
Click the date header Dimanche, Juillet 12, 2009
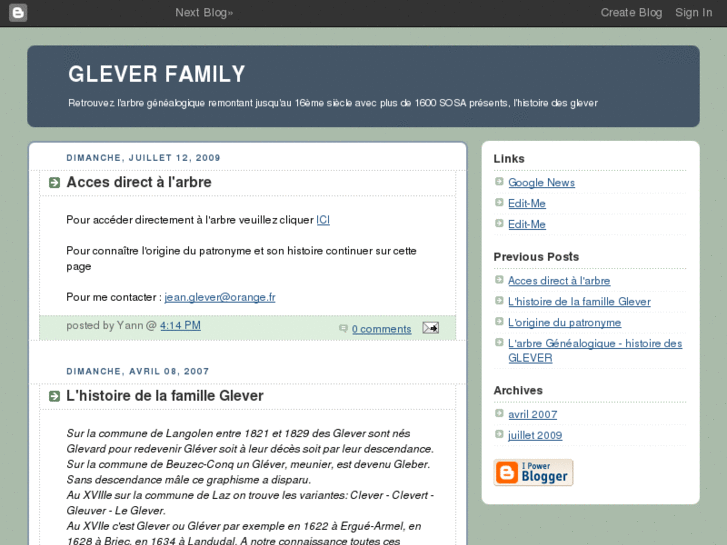coord(143,158)
